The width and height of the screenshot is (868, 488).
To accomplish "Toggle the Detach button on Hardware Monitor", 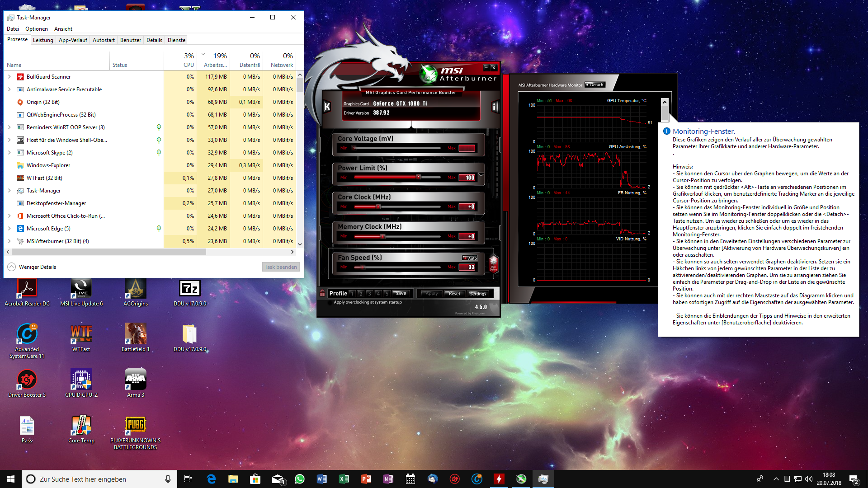I will point(594,85).
